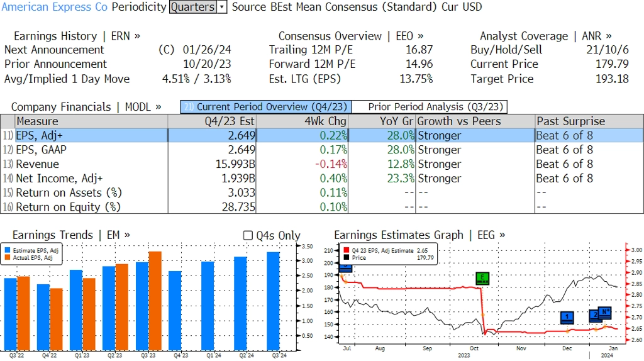This screenshot has width=644, height=361.
Task: Open Earnings History ERN link
Action: 77,36
